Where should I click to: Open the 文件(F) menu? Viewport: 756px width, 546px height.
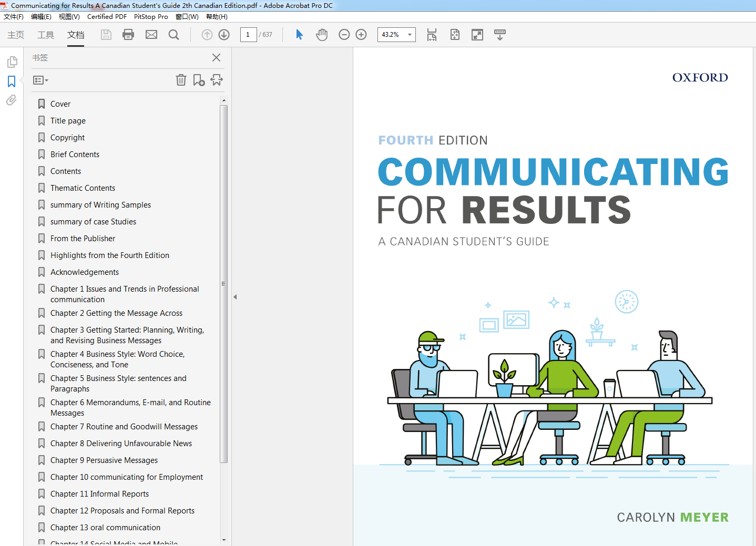tap(14, 17)
